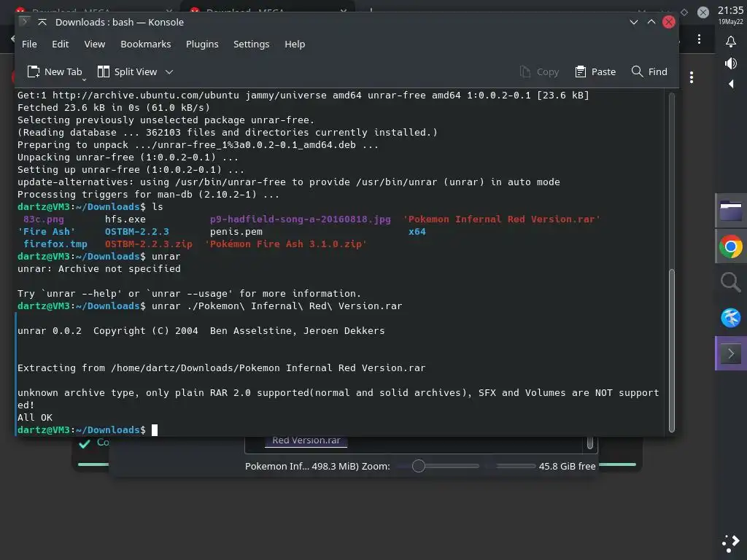Click the 'OSTBM-2.2.3.zip' filename in terminal
The height and width of the screenshot is (560, 747).
(149, 244)
